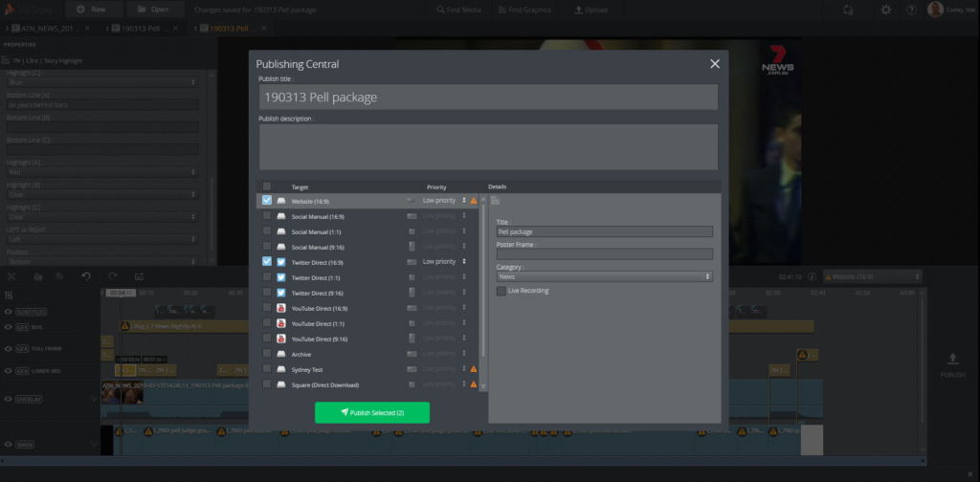
Task: Click the landscape format icon for Social Manual (16:9)
Action: pyautogui.click(x=412, y=216)
